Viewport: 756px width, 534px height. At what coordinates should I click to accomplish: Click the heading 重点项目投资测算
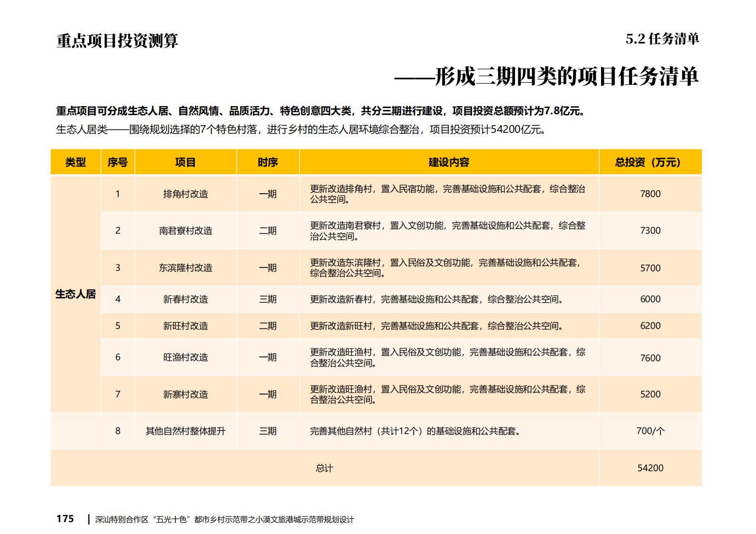click(x=117, y=41)
